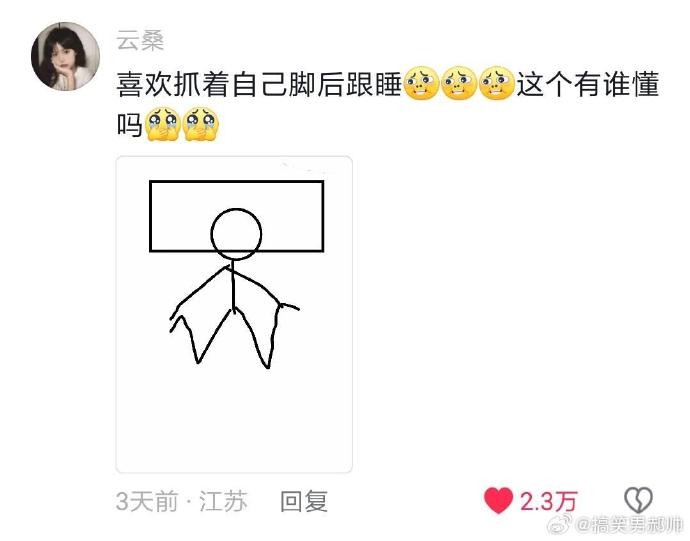Click the first crying emoji after 吗
The image size is (690, 541).
(163, 124)
